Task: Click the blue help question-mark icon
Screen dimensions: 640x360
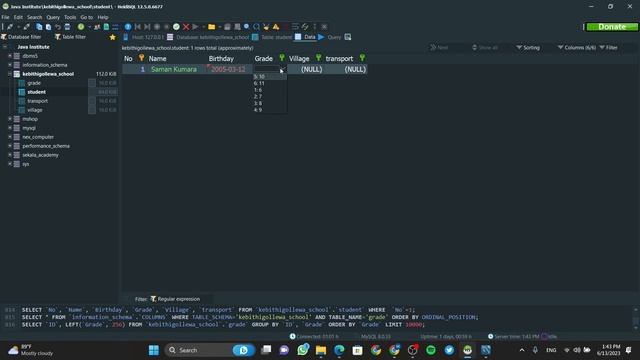Action: (128, 27)
